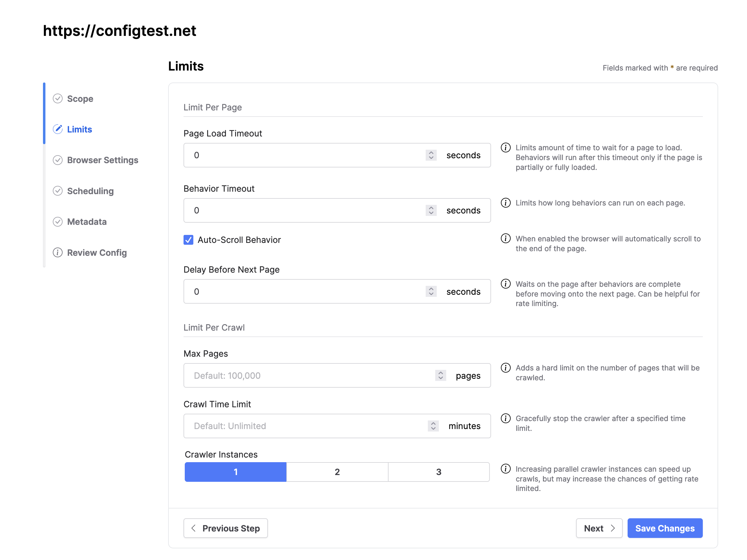747x560 pixels.
Task: Click the Crawl Time Limit input field
Action: pos(304,426)
